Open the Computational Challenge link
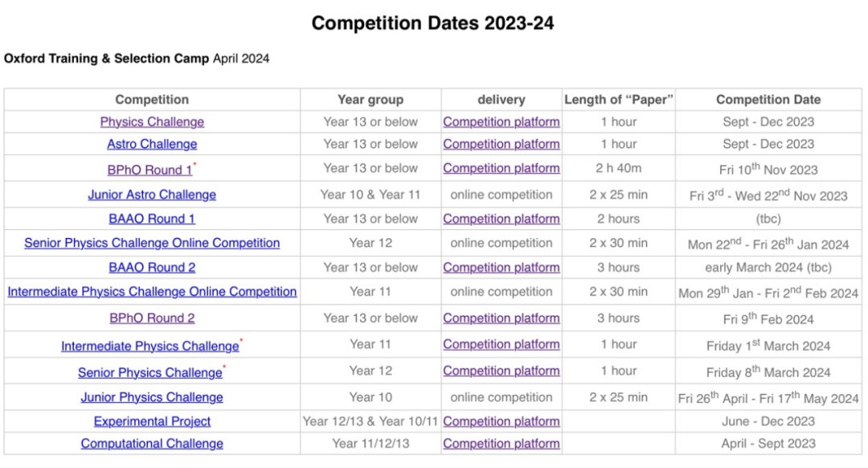868x468 pixels. [152, 444]
